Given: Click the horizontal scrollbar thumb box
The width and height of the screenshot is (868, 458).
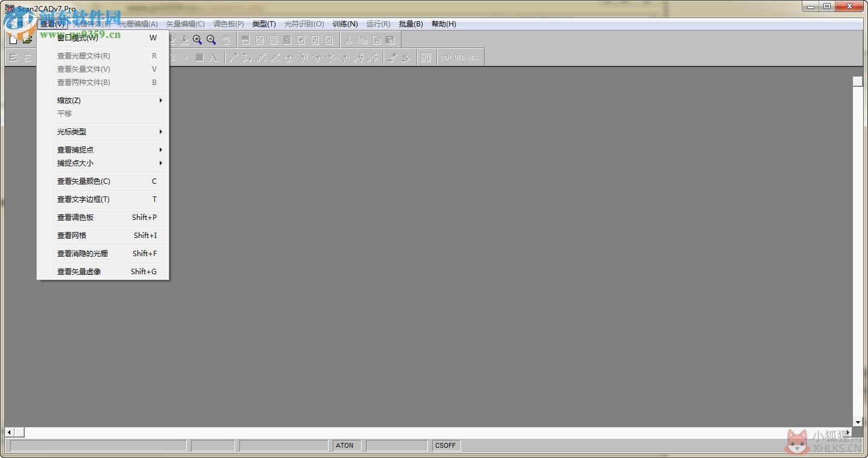Looking at the screenshot, I should pyautogui.click(x=19, y=432).
